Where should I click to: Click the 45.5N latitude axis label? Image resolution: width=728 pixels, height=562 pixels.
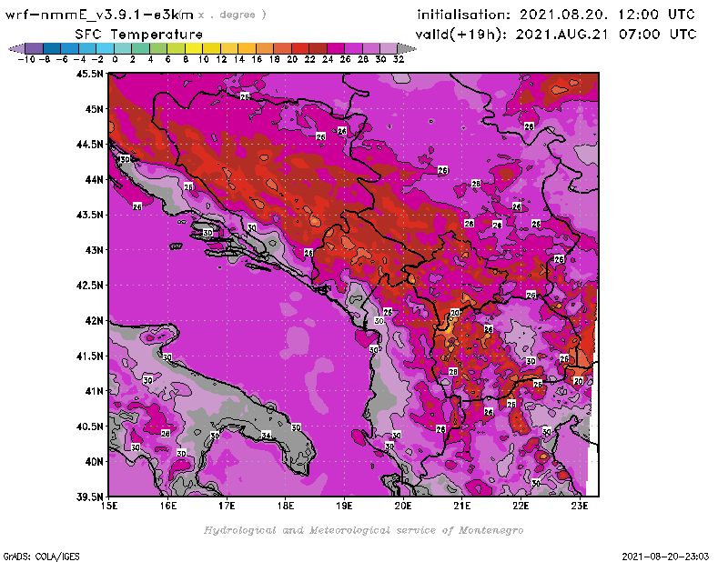click(x=90, y=74)
